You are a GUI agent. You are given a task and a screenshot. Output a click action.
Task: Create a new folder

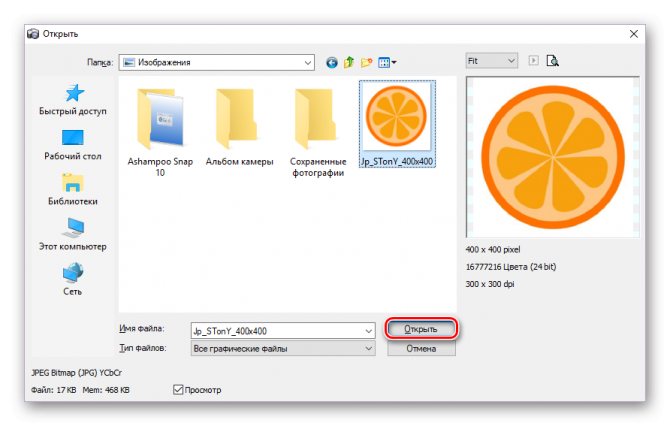(x=366, y=62)
